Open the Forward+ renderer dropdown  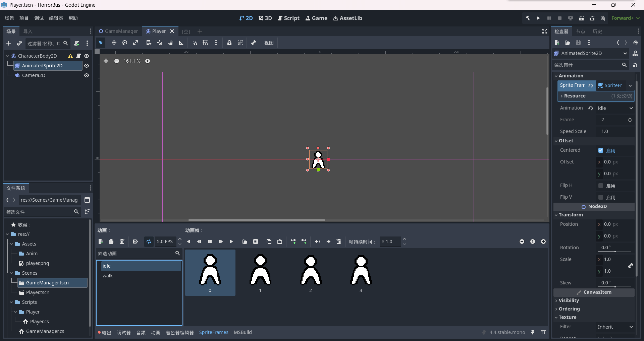[625, 18]
